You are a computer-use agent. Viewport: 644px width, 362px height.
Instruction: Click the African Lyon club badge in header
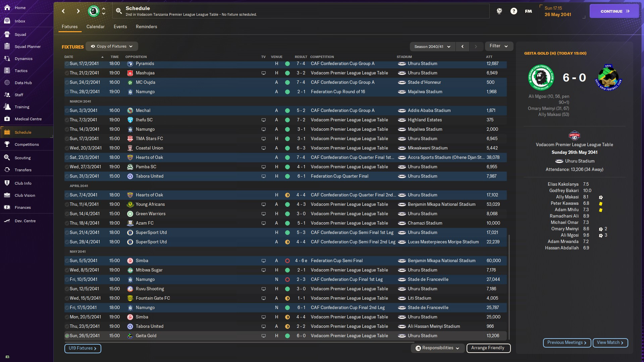coord(94,11)
